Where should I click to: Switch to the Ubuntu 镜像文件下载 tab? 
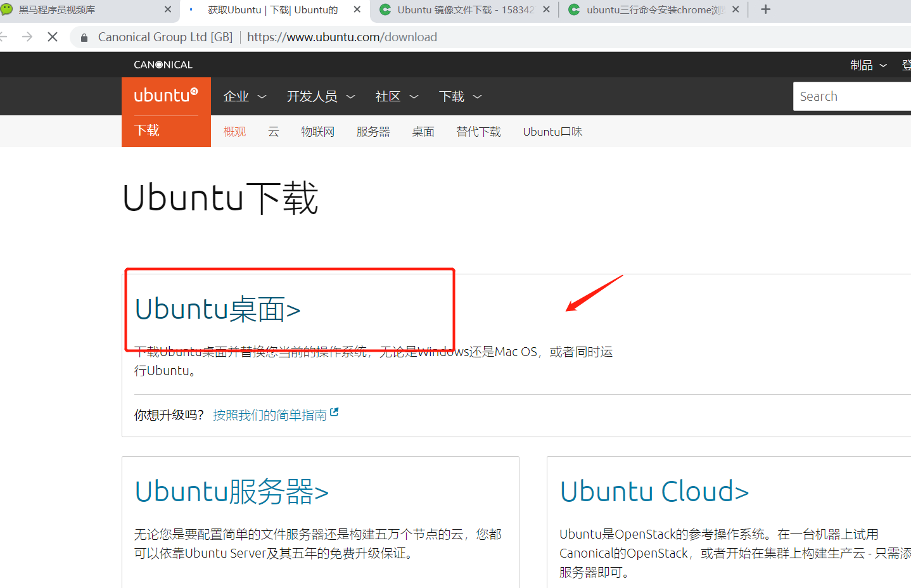point(466,10)
